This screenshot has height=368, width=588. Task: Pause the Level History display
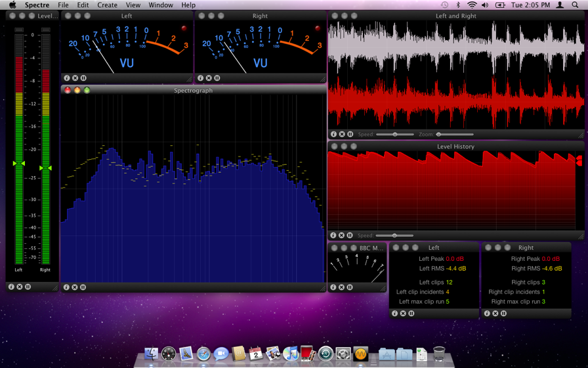(x=350, y=235)
